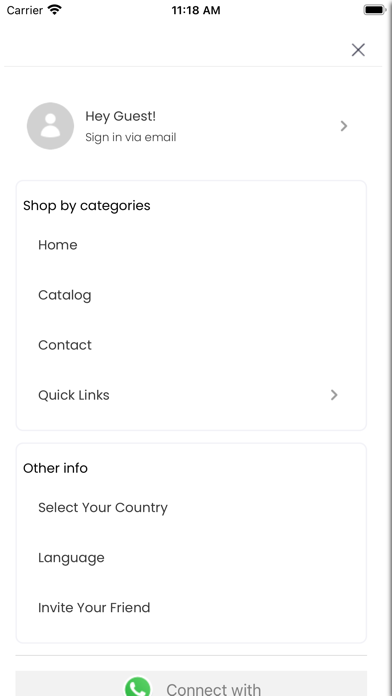This screenshot has width=392, height=696.
Task: Tap the 11:18 AM clock in status bar
Action: coord(196,10)
